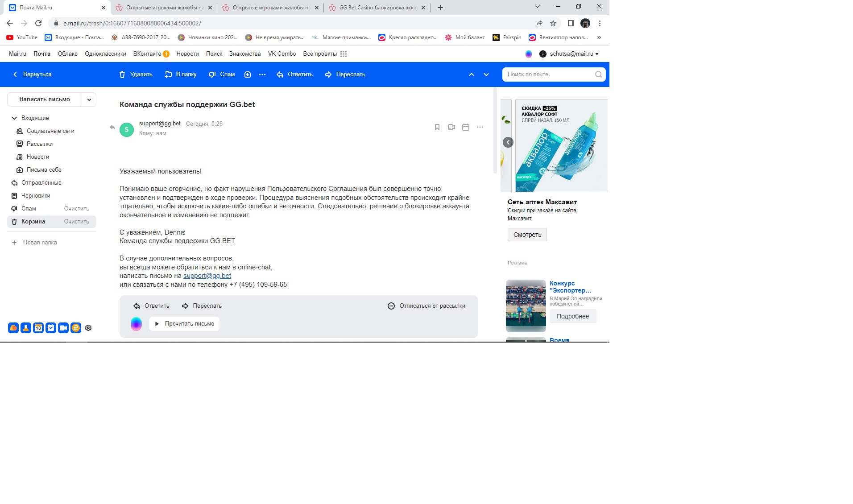Click Ответить in the blue toolbar

(294, 74)
